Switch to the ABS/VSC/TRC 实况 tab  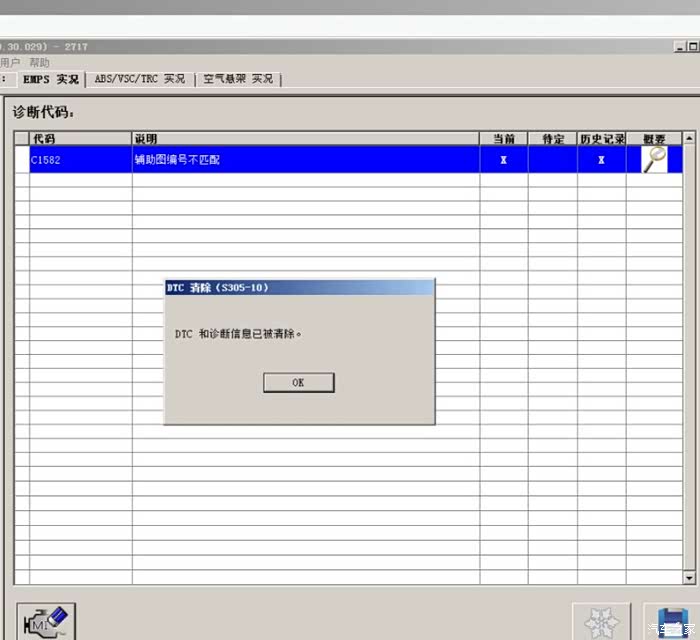140,79
